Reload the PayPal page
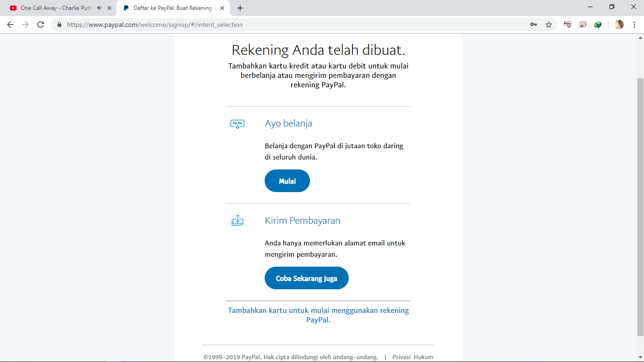 click(41, 25)
